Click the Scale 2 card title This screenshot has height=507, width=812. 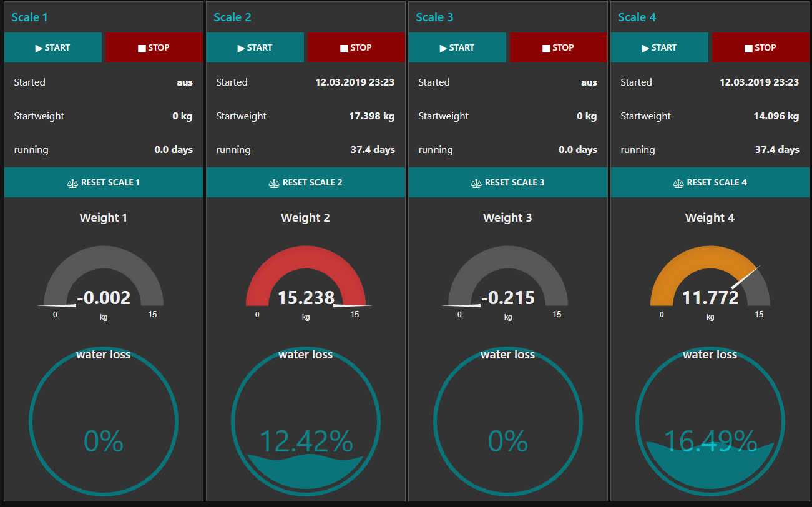pos(232,17)
